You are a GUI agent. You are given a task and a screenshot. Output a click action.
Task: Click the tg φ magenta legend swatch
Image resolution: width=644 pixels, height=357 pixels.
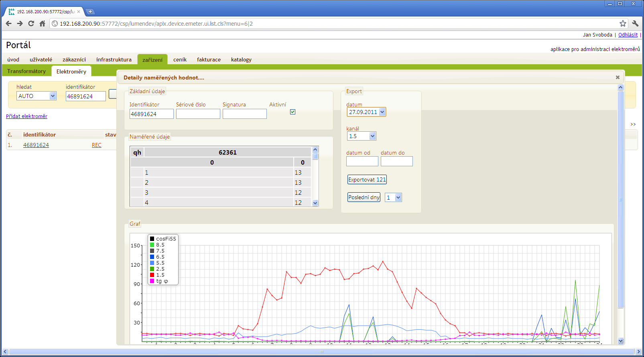[x=152, y=281]
